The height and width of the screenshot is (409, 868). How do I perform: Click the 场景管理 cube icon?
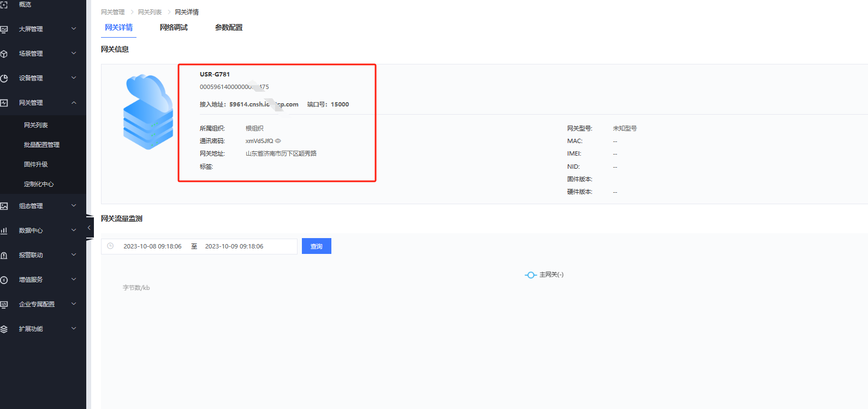4,54
